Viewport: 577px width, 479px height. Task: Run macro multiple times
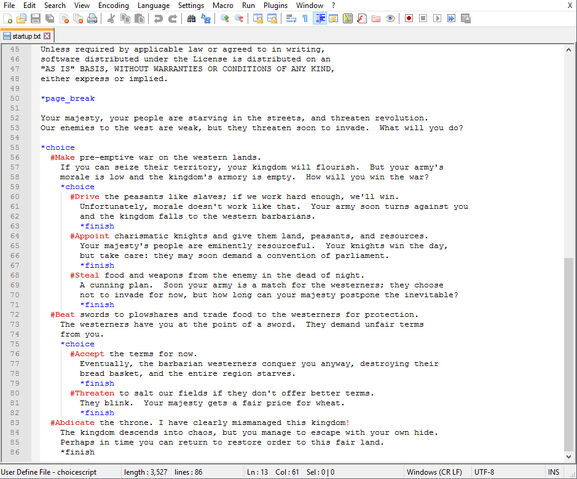click(x=451, y=18)
